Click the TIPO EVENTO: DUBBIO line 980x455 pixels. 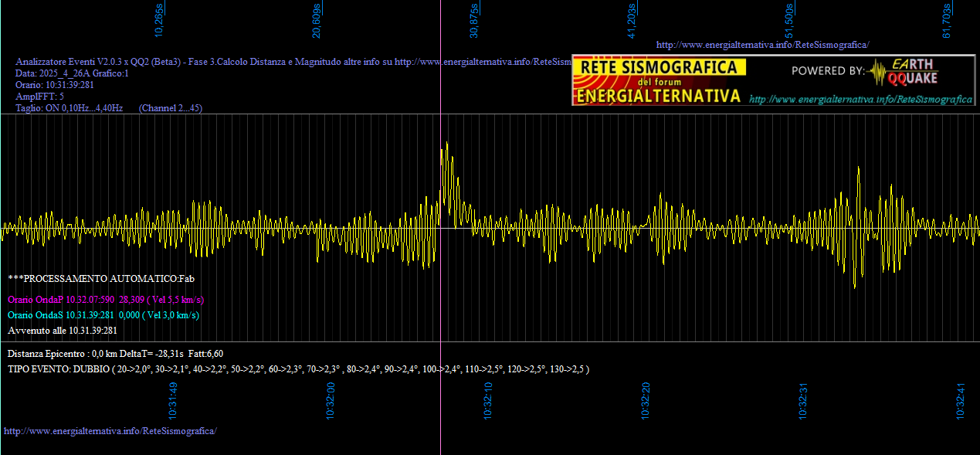(x=299, y=369)
